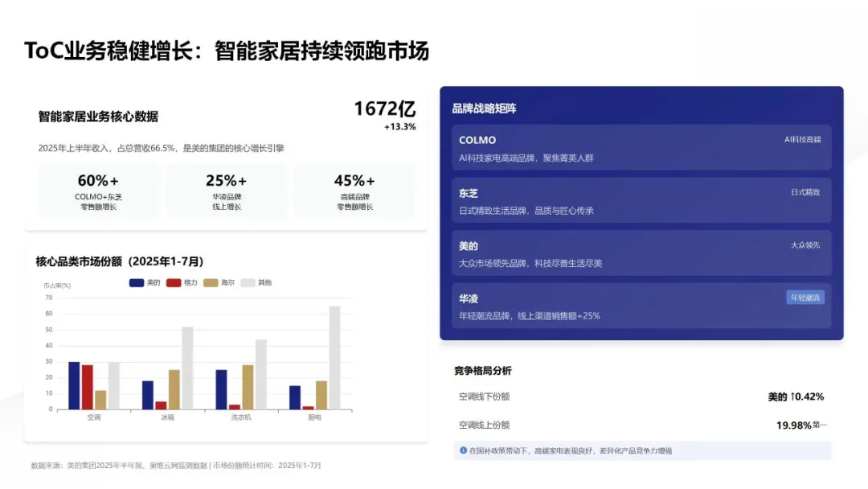868x489 pixels.
Task: Open the 华凌 brand card heading
Action: 469,298
